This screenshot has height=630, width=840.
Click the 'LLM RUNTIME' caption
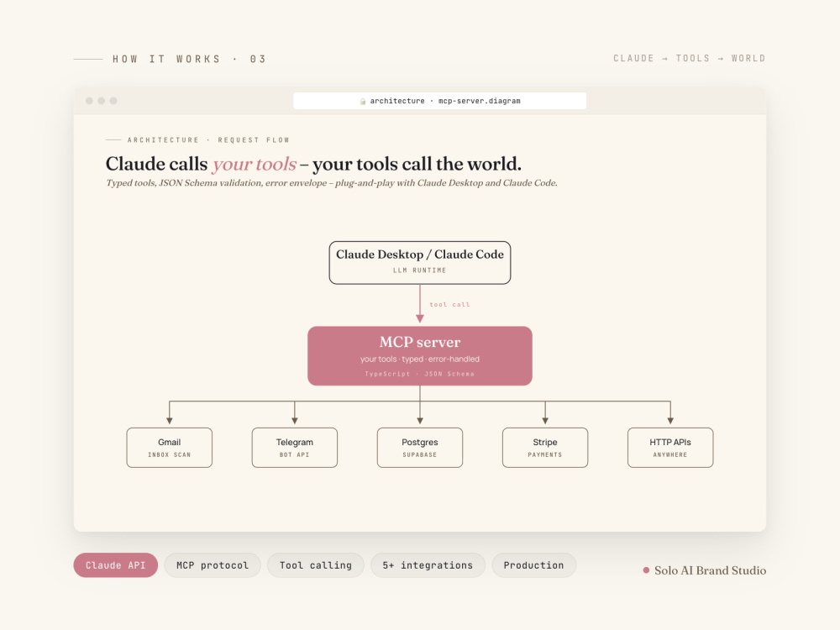pos(419,270)
